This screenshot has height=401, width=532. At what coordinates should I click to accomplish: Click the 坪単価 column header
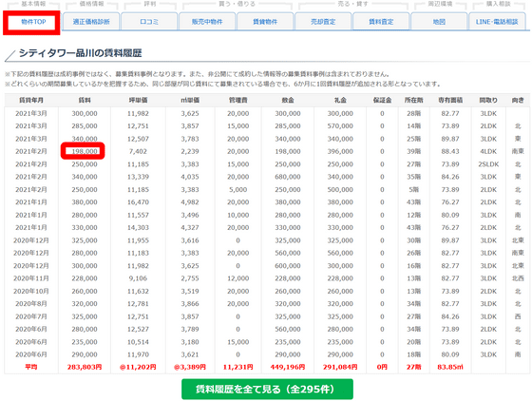coord(138,101)
